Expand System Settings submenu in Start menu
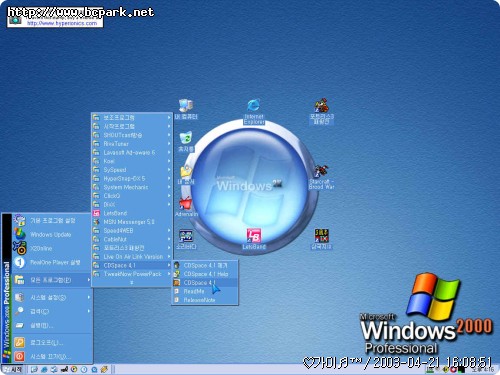 point(52,297)
